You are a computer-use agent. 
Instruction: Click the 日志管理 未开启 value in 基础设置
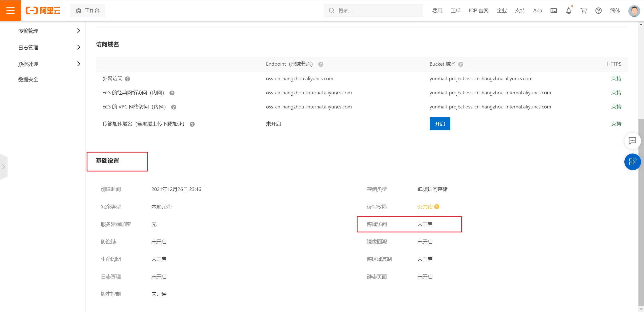coord(159,277)
